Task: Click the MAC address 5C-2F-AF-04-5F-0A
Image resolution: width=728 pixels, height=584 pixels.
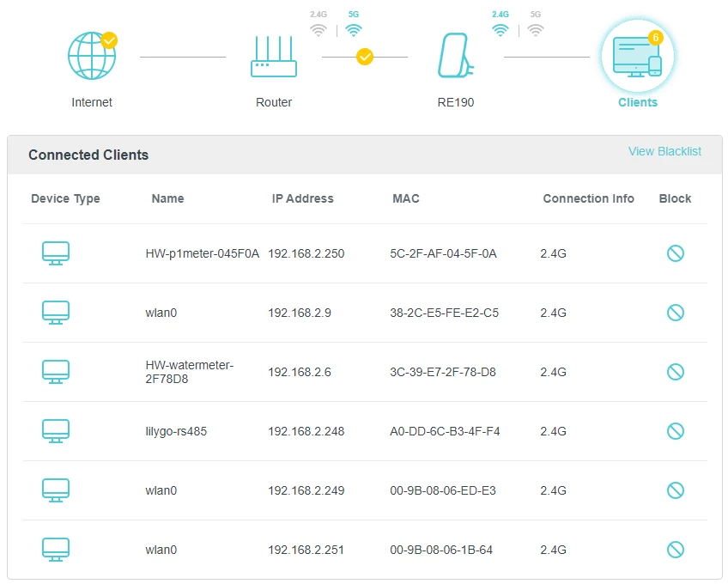Action: click(443, 253)
